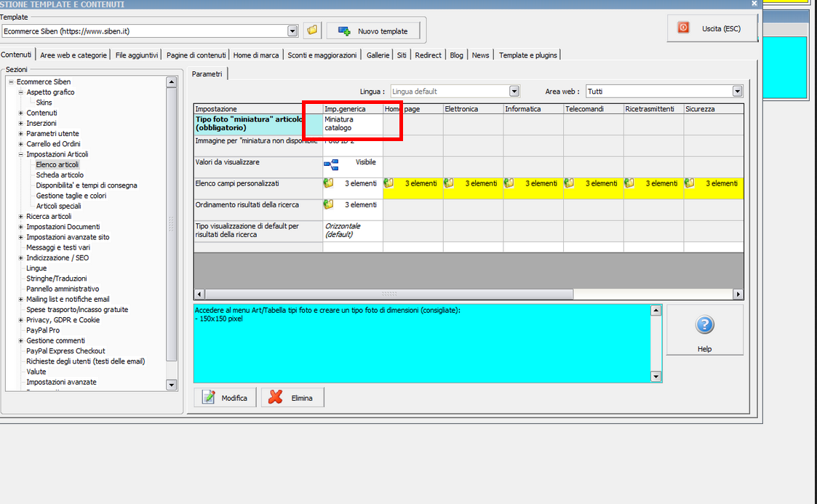Click the Elimina button

(292, 398)
